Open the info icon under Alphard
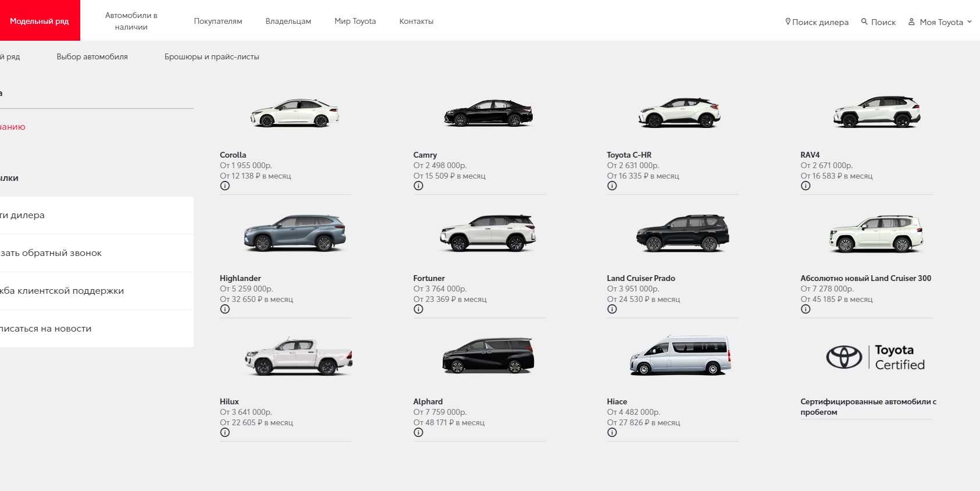 [x=418, y=433]
